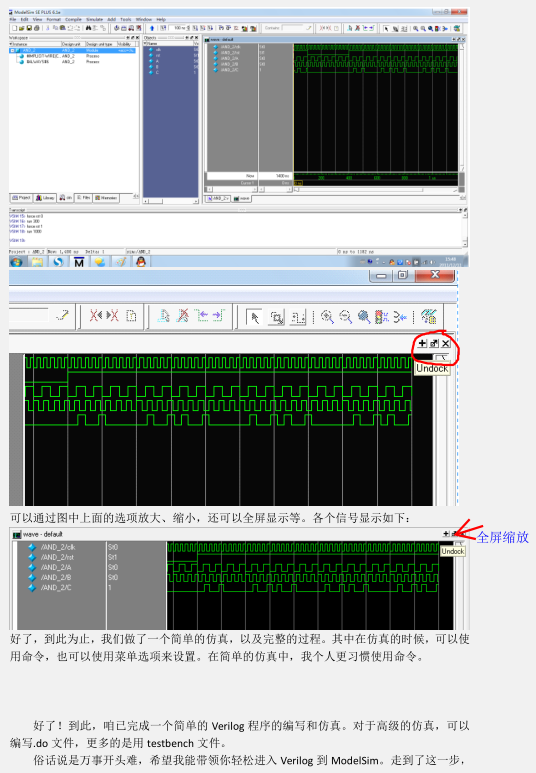Select signal /AND_2/A in lower wave list

[x=56, y=567]
